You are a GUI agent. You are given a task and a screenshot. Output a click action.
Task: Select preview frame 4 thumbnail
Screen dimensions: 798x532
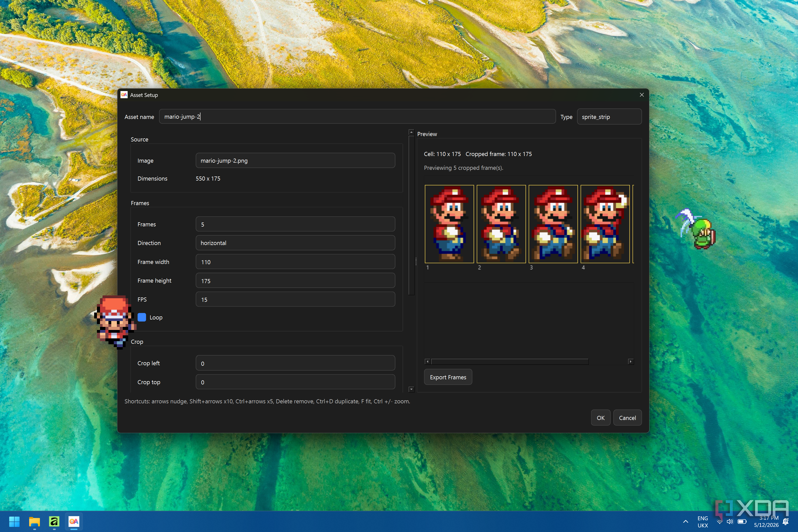pos(605,224)
